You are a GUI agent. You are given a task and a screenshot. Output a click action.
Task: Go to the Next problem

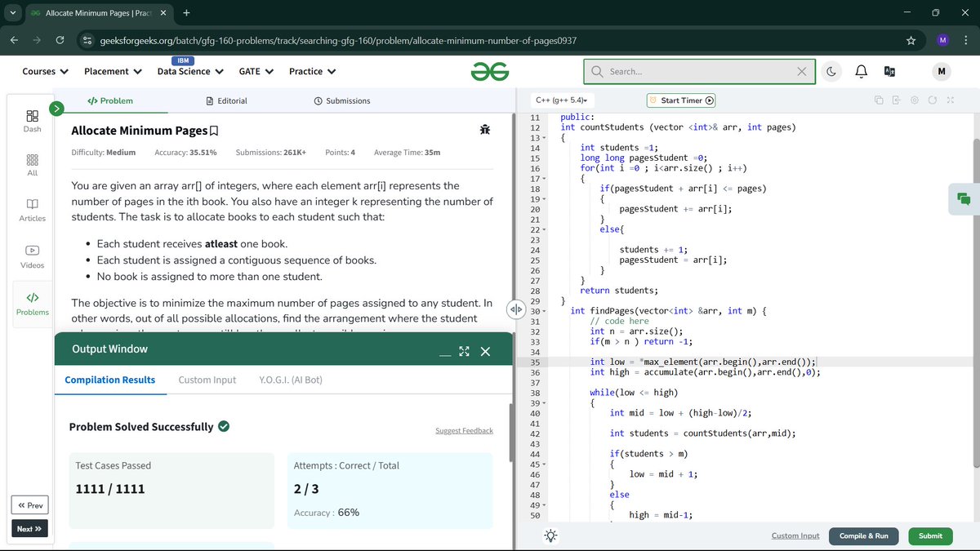29,528
